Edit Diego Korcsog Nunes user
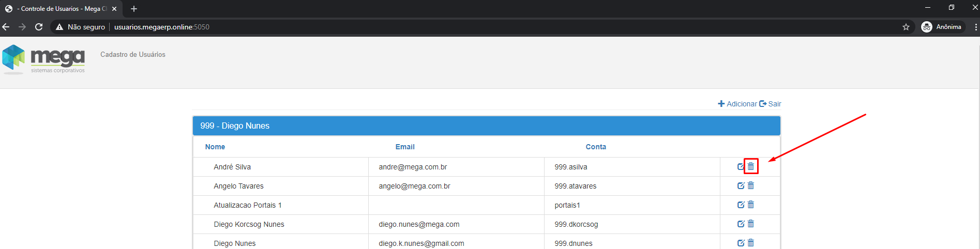The image size is (980, 249). pyautogui.click(x=741, y=224)
